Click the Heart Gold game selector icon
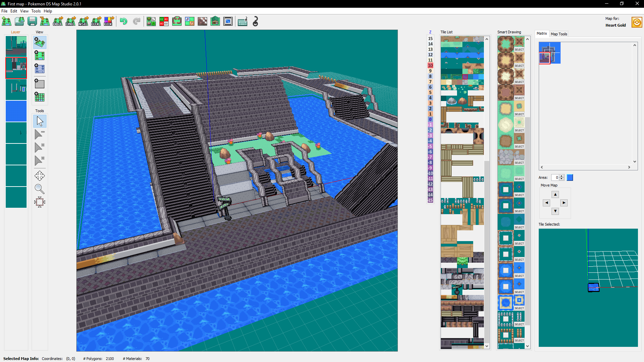This screenshot has height=362, width=644. point(637,22)
